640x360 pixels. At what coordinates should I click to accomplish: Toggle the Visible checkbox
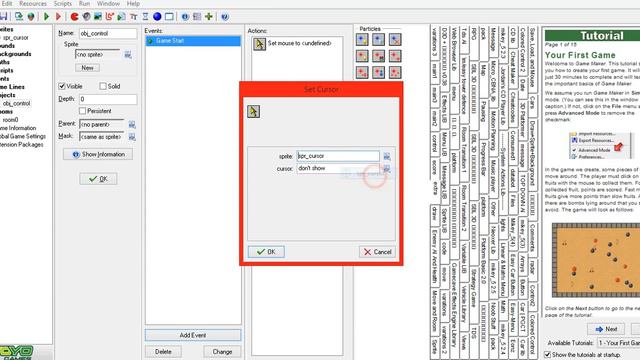[x=62, y=86]
